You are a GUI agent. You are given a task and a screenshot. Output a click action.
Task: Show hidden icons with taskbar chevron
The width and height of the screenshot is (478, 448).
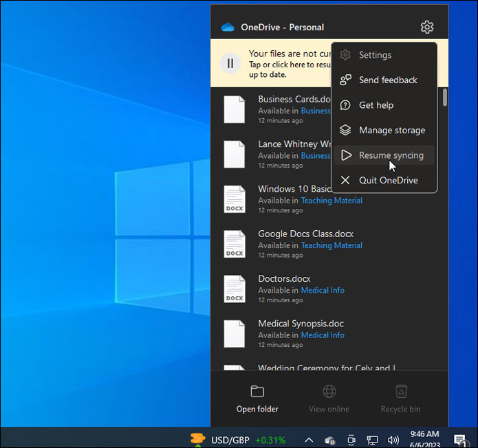click(x=309, y=440)
